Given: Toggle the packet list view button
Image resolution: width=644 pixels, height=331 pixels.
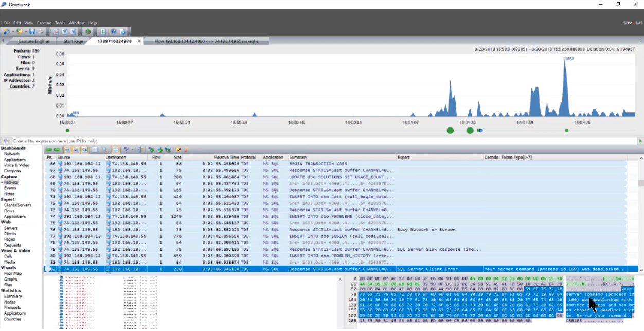Looking at the screenshot, I should [x=67, y=150].
